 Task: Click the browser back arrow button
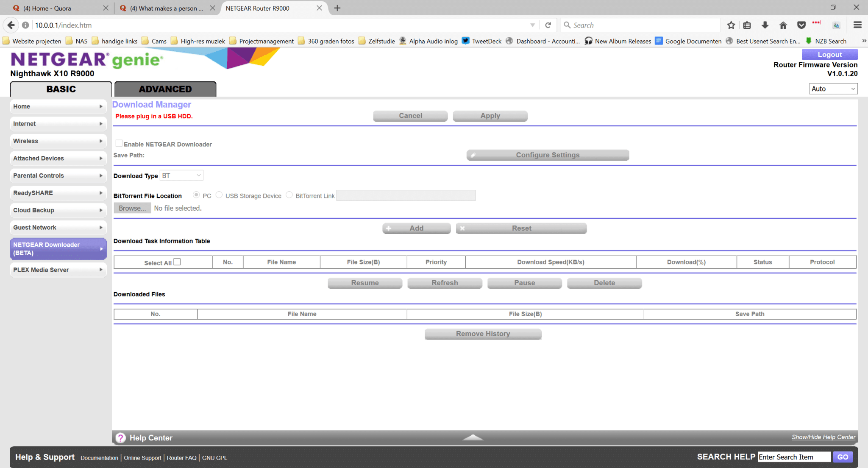click(11, 25)
